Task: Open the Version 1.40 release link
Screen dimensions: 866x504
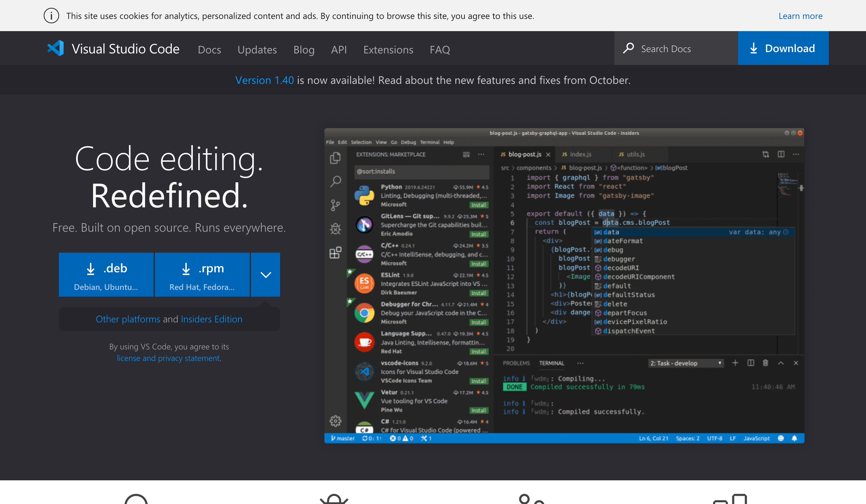Action: tap(264, 80)
